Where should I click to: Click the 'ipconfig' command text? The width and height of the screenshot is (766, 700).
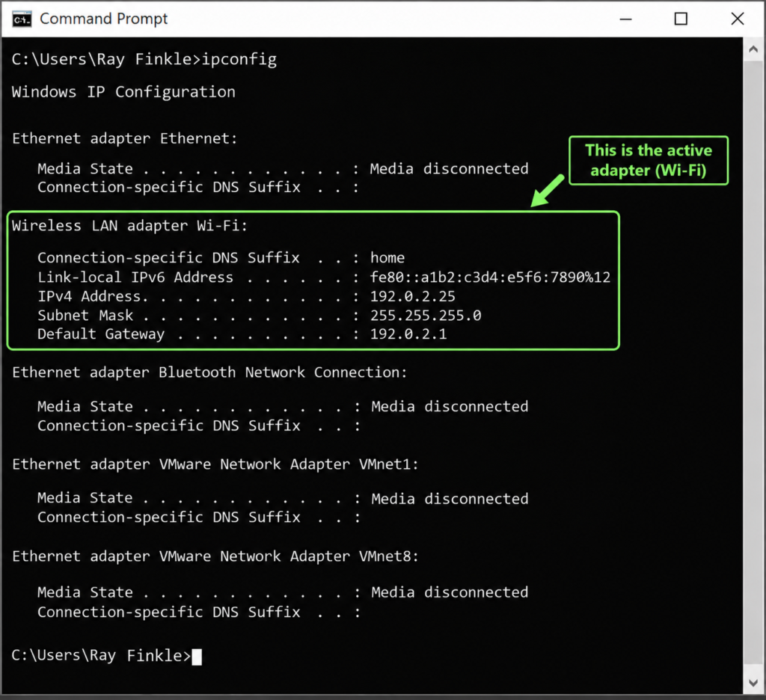point(239,59)
